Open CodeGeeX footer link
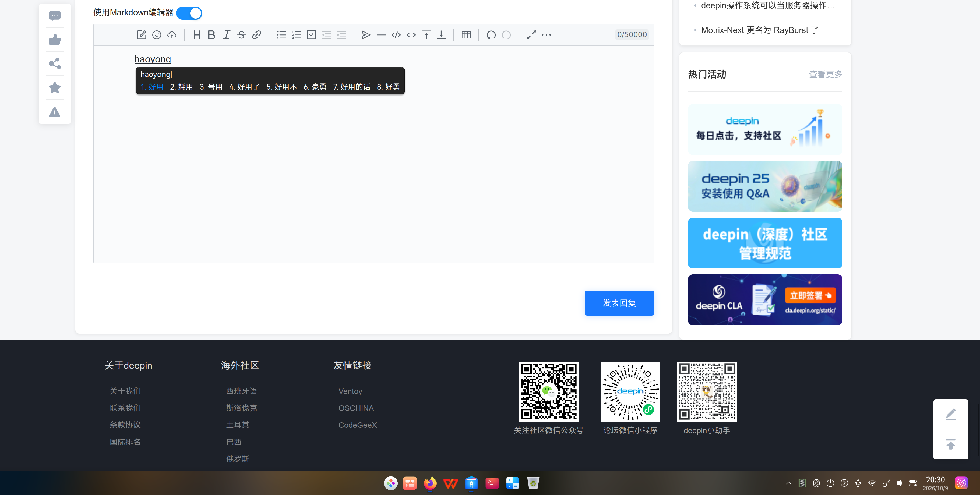Screen dimensions: 980x495 [358, 425]
